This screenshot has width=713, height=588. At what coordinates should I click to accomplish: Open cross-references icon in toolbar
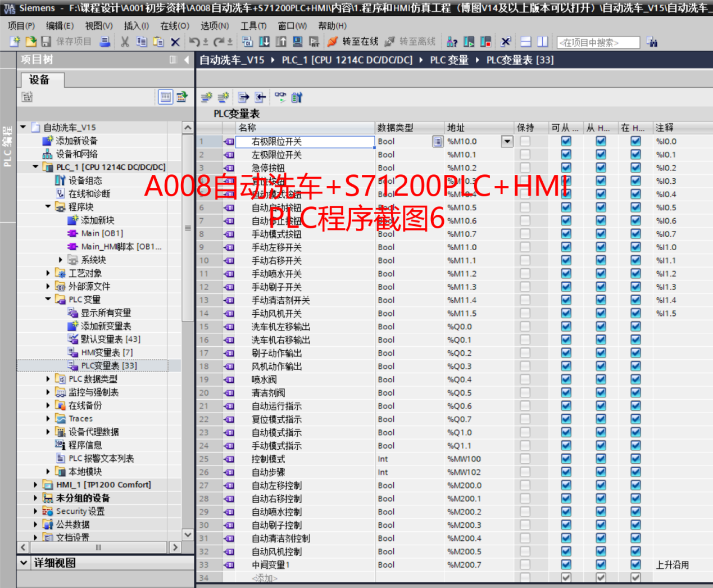[506, 42]
